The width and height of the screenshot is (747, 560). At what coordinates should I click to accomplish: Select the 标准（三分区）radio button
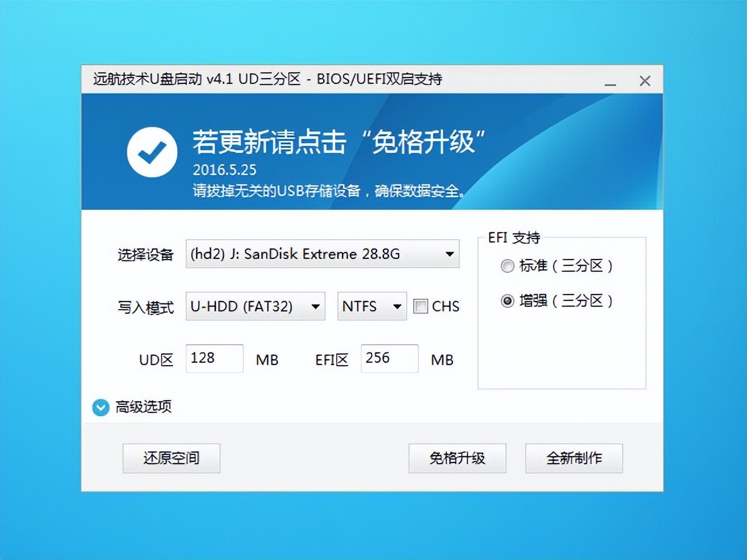click(x=507, y=266)
